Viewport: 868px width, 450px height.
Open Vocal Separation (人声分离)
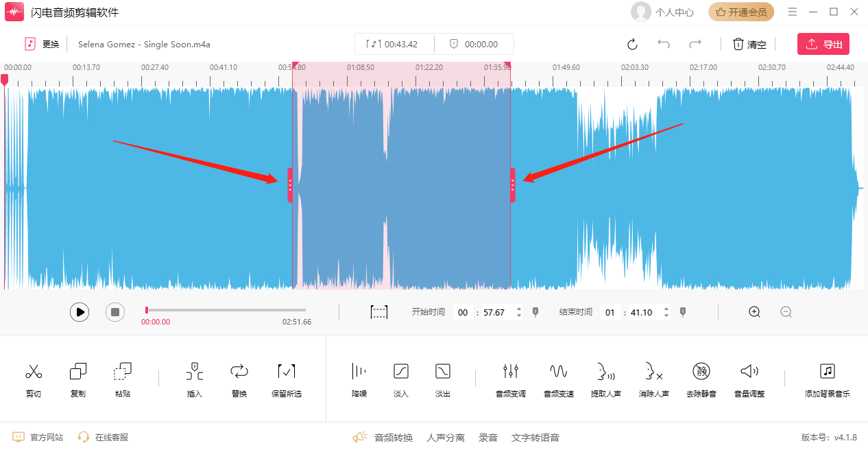(446, 437)
